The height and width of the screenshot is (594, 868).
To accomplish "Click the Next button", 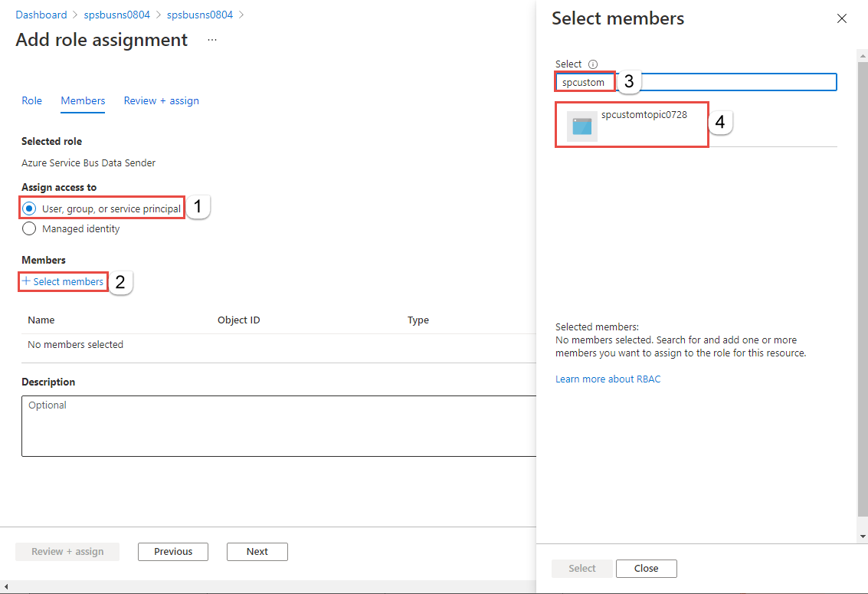I will (257, 551).
